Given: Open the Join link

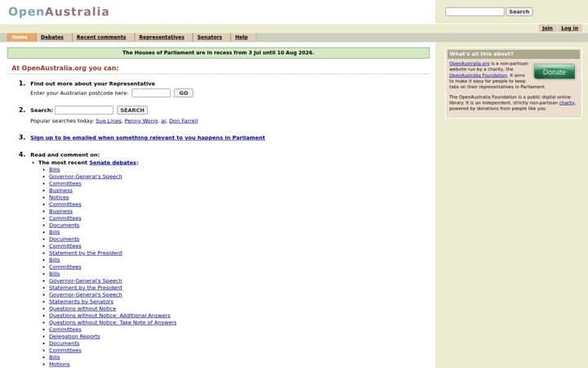Looking at the screenshot, I should tap(547, 28).
